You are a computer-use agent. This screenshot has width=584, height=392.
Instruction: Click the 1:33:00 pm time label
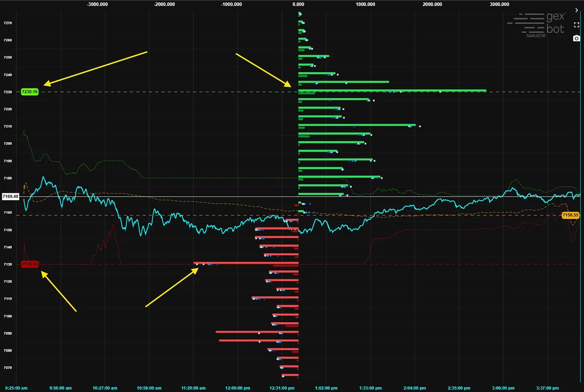tap(370, 388)
